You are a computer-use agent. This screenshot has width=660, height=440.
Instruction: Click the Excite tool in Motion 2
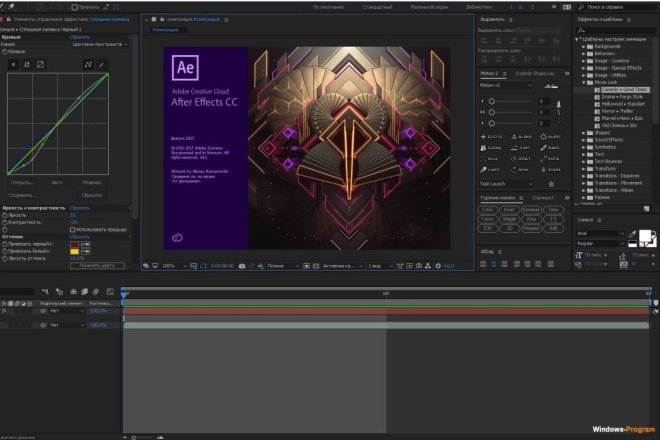coord(492,136)
